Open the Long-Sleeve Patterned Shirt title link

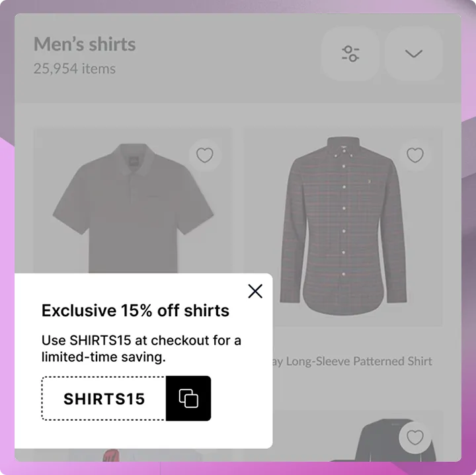tap(352, 361)
